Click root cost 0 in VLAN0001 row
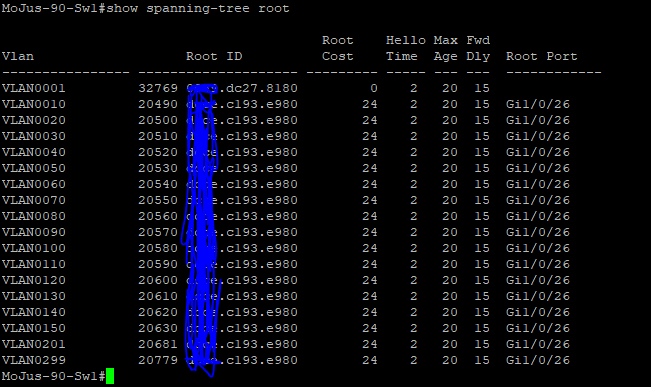 pos(374,88)
